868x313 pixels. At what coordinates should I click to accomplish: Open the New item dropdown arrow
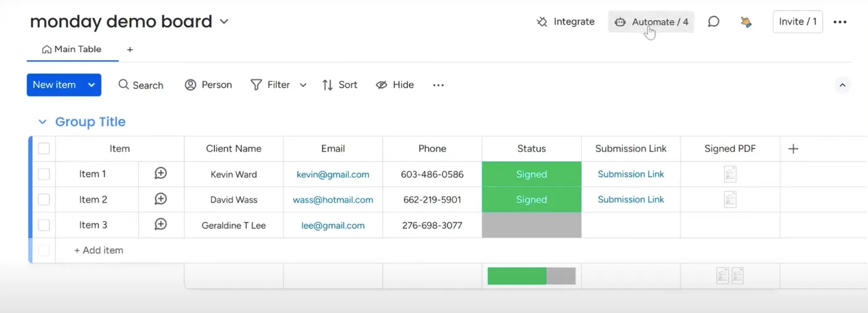(x=92, y=85)
